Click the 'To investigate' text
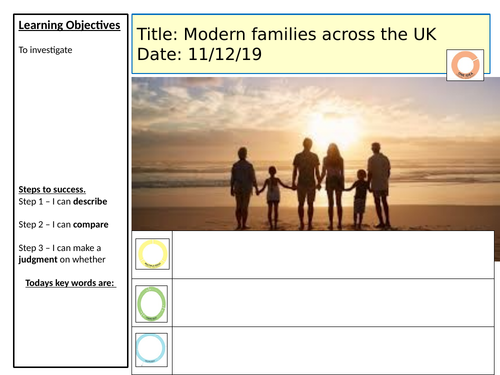The image size is (500, 375). (x=45, y=50)
